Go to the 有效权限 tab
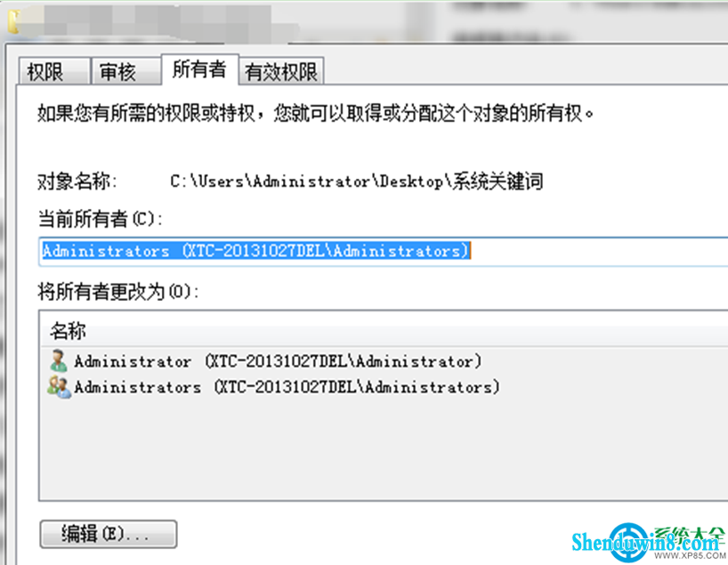Image resolution: width=728 pixels, height=565 pixels. [x=281, y=71]
